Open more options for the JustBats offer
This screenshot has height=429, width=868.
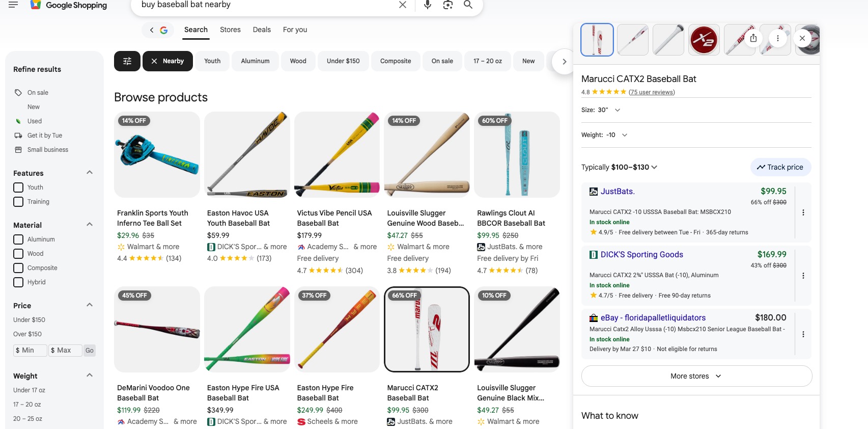tap(803, 212)
